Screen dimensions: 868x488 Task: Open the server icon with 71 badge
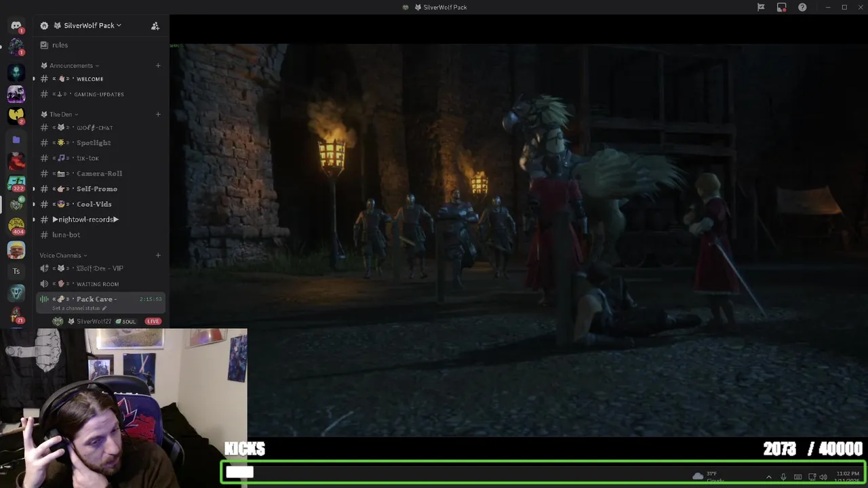16,315
